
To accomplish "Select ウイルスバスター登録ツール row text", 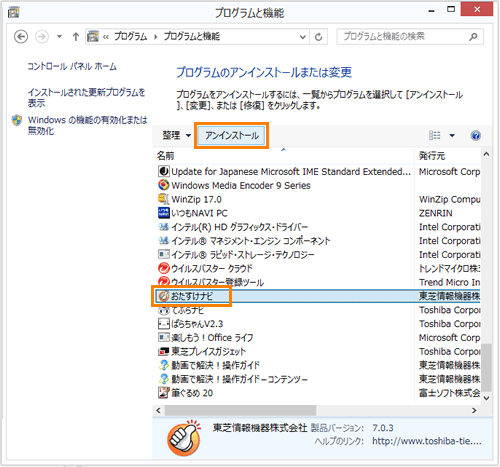I will click(x=217, y=283).
